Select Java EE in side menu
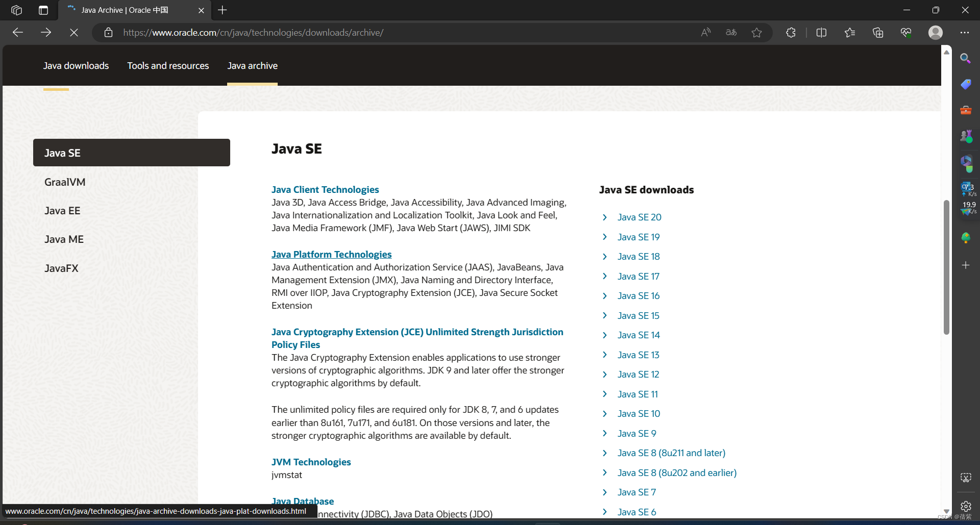Screen dimensions: 980x525 point(62,211)
